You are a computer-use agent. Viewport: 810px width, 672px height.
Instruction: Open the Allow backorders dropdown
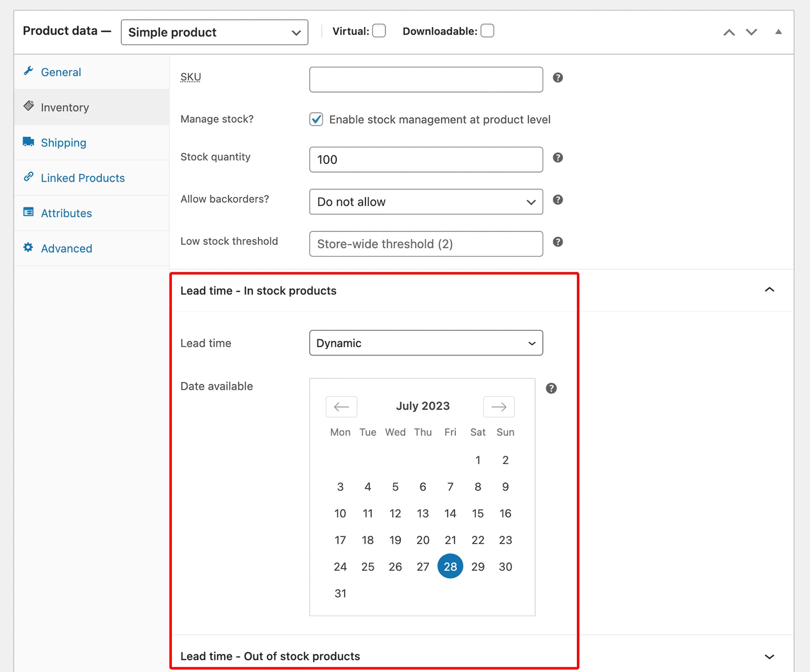[x=425, y=202]
